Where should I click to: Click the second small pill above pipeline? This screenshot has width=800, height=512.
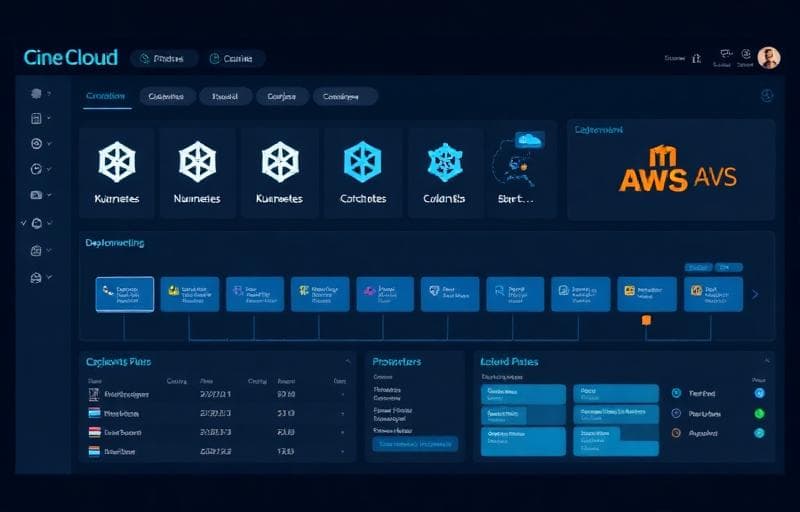click(x=729, y=267)
